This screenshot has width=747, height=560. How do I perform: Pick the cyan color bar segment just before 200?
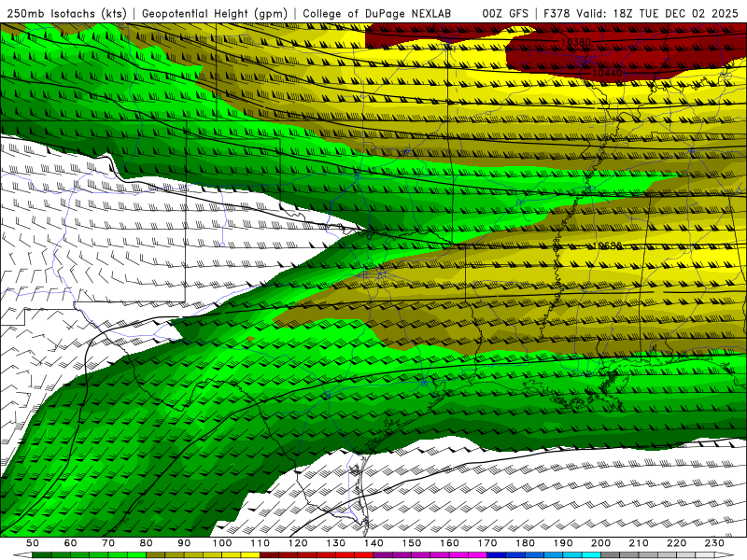(x=591, y=554)
